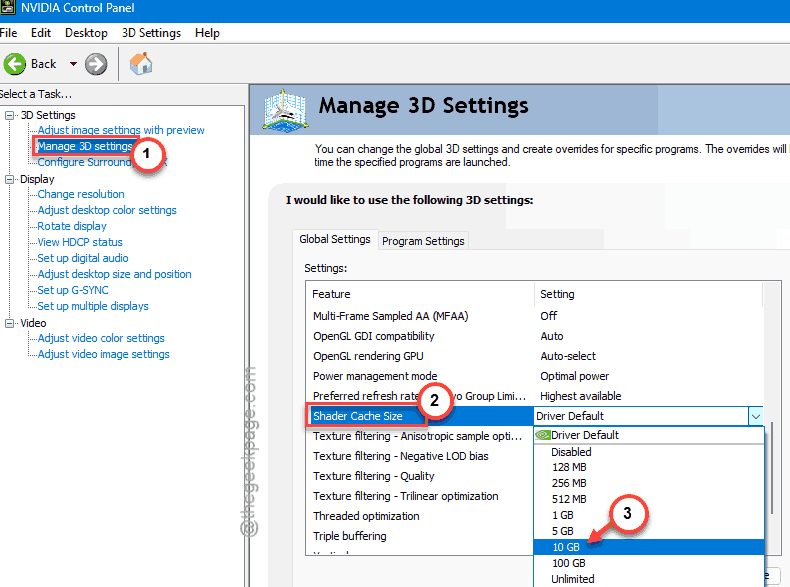
Task: Choose 5 GB shader cache size
Action: [649, 531]
